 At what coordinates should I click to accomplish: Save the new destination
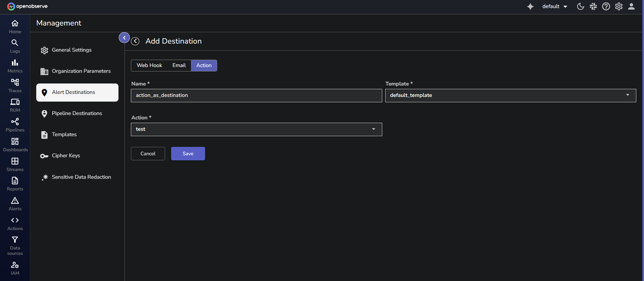pos(188,154)
